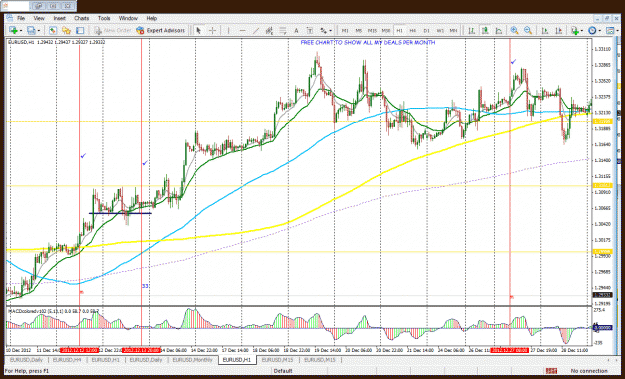Switch to the EURUSD,Monthly chart tab
This screenshot has width=625, height=379.
coord(193,360)
